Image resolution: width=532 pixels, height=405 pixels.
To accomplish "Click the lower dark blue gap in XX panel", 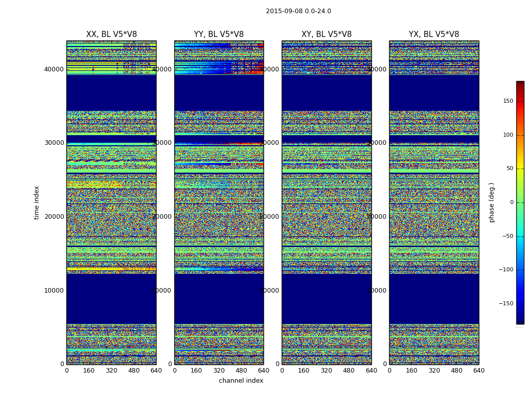I will [x=111, y=299].
